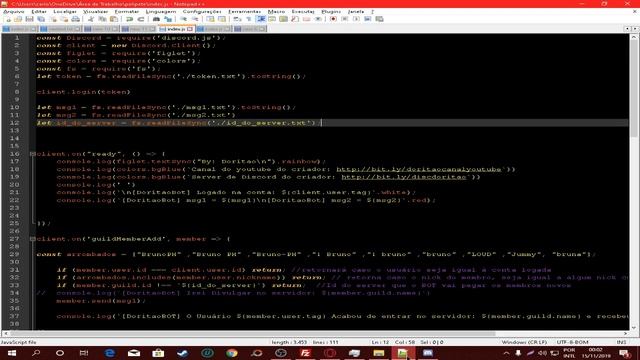Image resolution: width=640 pixels, height=360 pixels.
Task: Click the bit.ly/doritaocanalyoutube link
Action: tap(418, 169)
